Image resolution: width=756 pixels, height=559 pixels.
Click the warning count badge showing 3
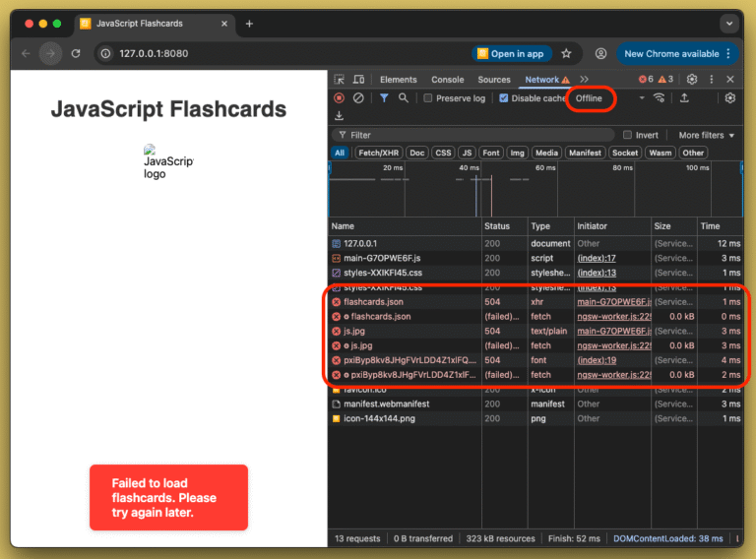[665, 79]
